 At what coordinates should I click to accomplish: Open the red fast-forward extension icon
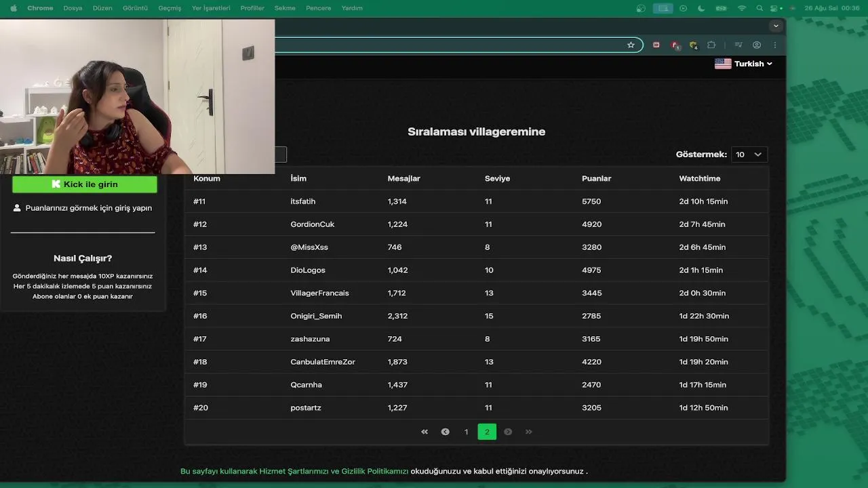tap(656, 45)
